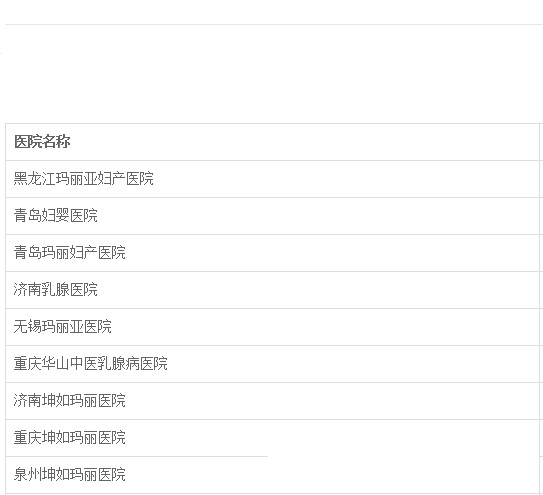This screenshot has height=495, width=543.
Task: Click the word 青岛 in the 妇婴医院 row
Action: [28, 216]
